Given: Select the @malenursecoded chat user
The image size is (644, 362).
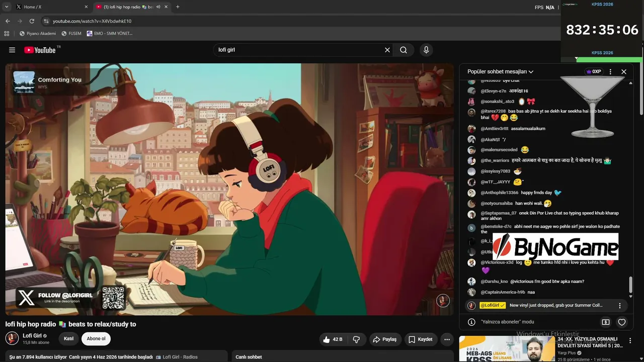Looking at the screenshot, I should pyautogui.click(x=499, y=150).
